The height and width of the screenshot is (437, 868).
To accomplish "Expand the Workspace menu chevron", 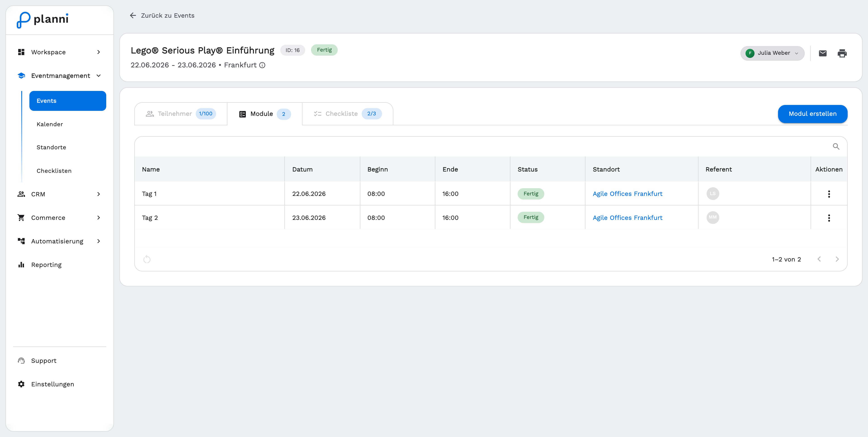I will (x=98, y=52).
